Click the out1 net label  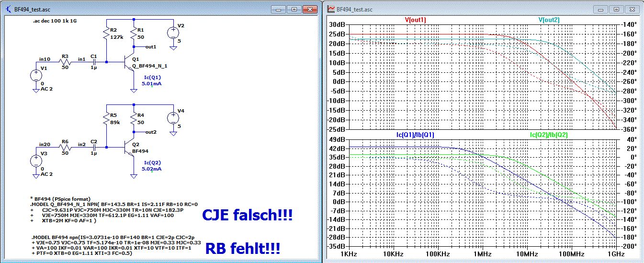[151, 46]
